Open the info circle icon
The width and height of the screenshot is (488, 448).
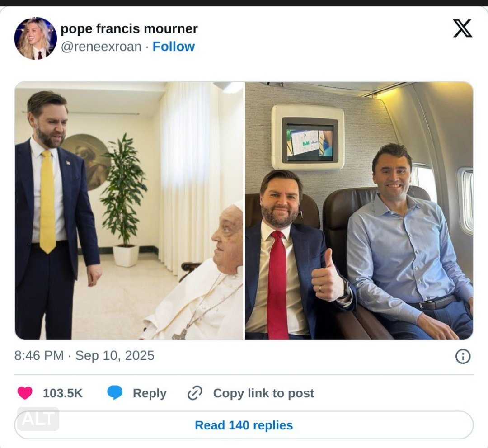pos(463,356)
